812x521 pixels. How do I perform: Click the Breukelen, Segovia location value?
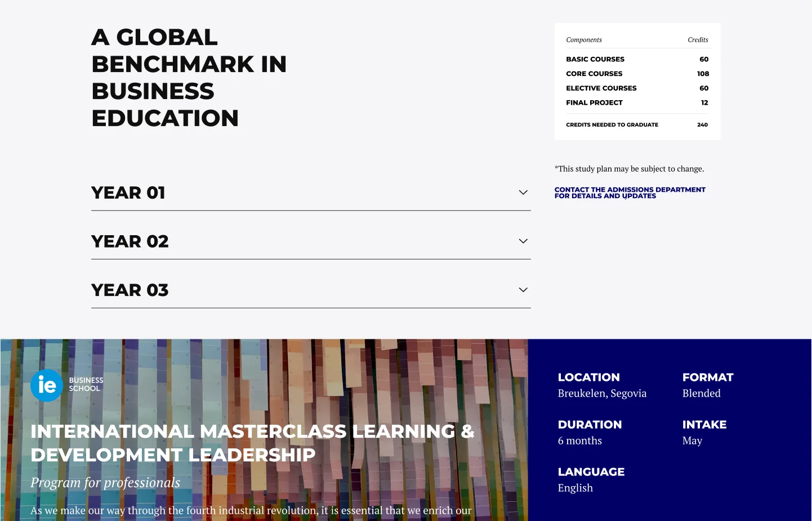click(602, 393)
